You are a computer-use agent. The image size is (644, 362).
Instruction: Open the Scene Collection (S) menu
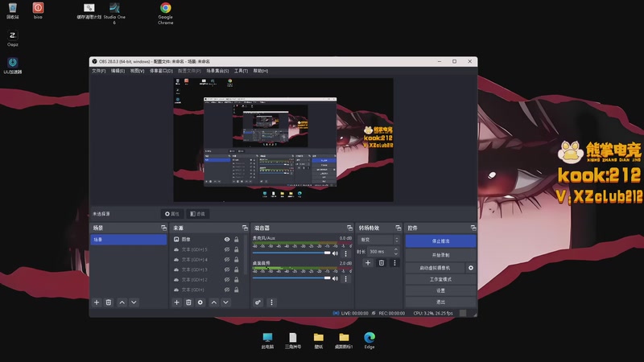point(217,71)
